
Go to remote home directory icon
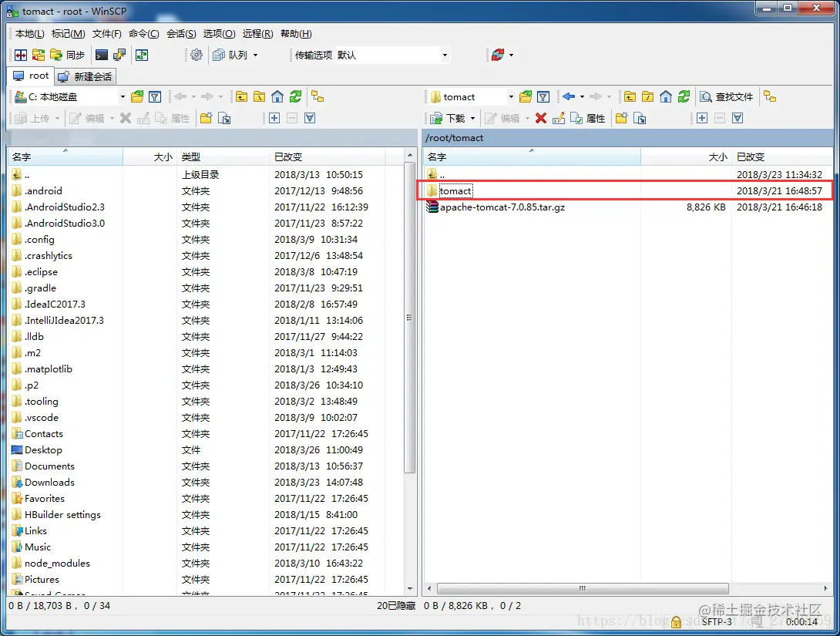pyautogui.click(x=665, y=96)
